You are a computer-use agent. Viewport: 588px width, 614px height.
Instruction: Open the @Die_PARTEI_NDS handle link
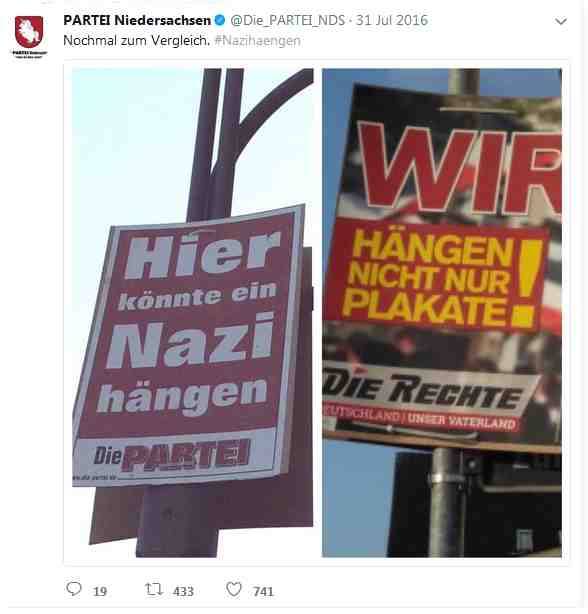click(x=288, y=20)
